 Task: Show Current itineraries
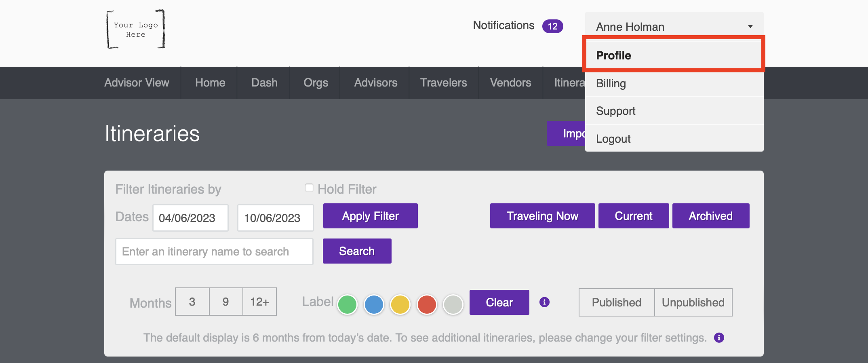click(x=634, y=216)
